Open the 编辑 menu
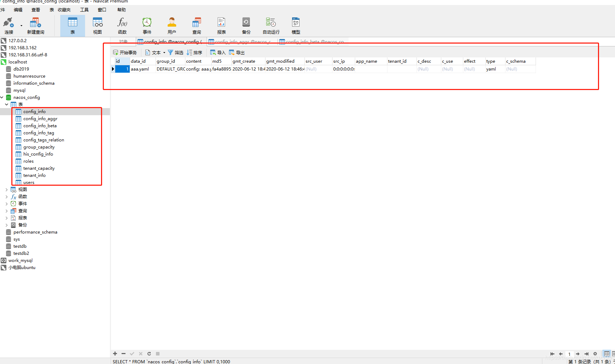 pos(18,10)
